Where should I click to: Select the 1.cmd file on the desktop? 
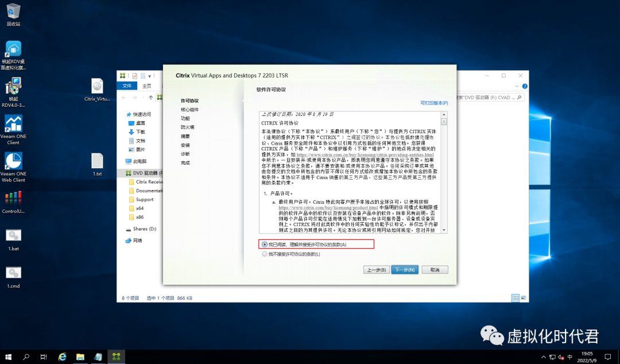click(x=13, y=277)
